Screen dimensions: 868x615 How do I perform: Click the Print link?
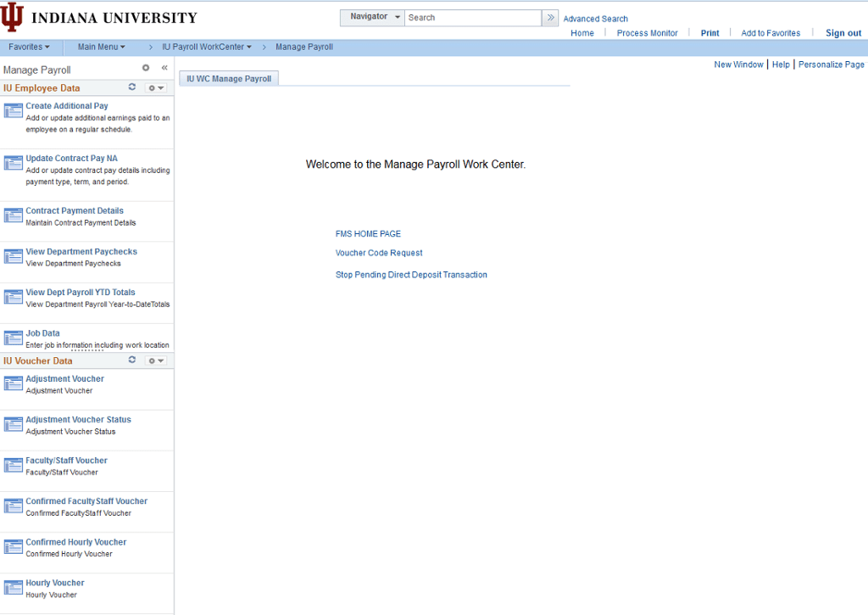click(709, 33)
